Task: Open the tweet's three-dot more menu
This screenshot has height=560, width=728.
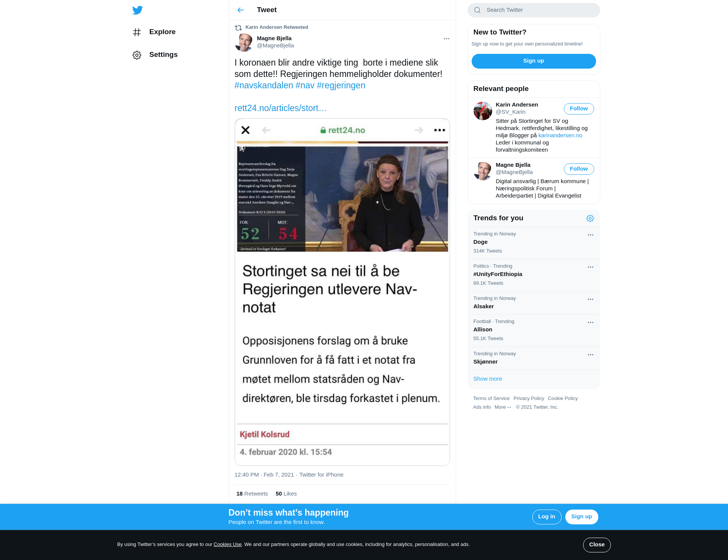Action: click(x=446, y=39)
